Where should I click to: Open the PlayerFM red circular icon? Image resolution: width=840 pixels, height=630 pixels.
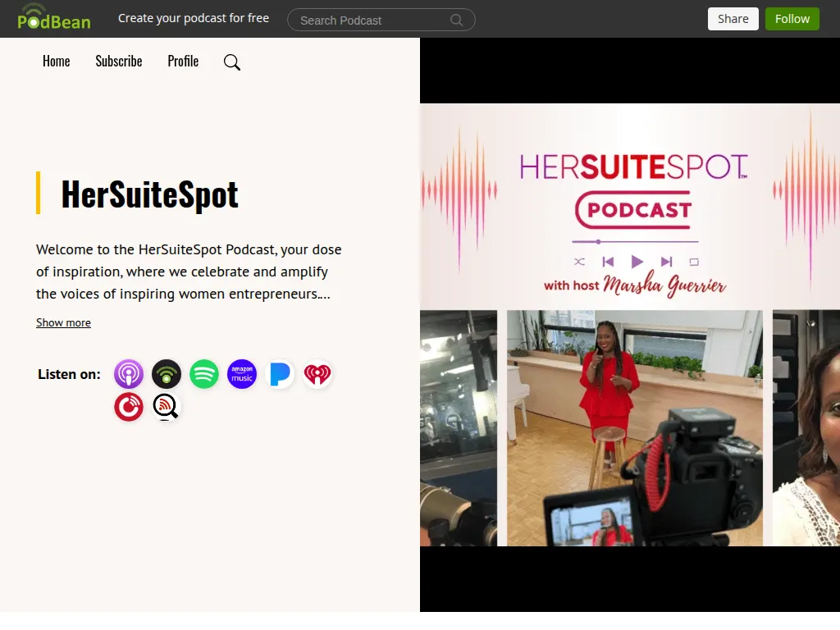click(x=129, y=407)
